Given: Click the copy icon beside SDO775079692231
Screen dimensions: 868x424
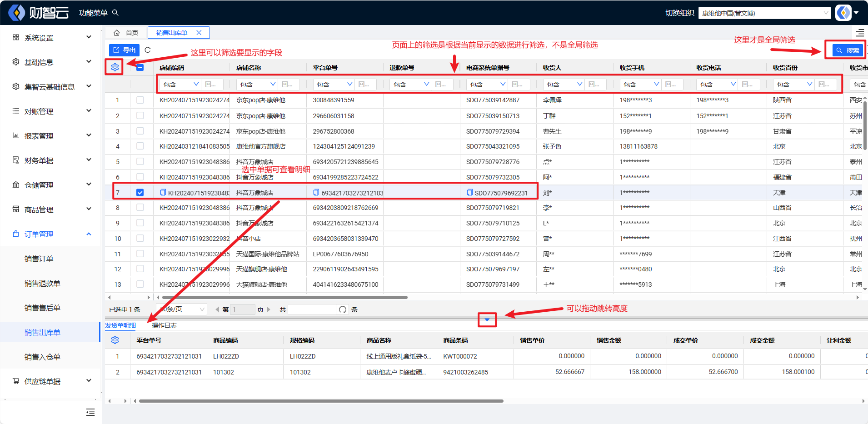Looking at the screenshot, I should pyautogui.click(x=469, y=193).
